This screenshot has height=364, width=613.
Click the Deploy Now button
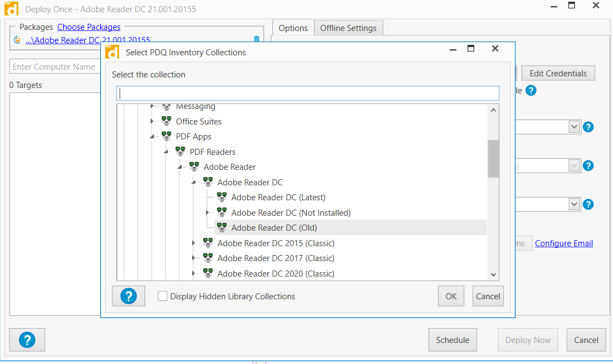pos(528,340)
